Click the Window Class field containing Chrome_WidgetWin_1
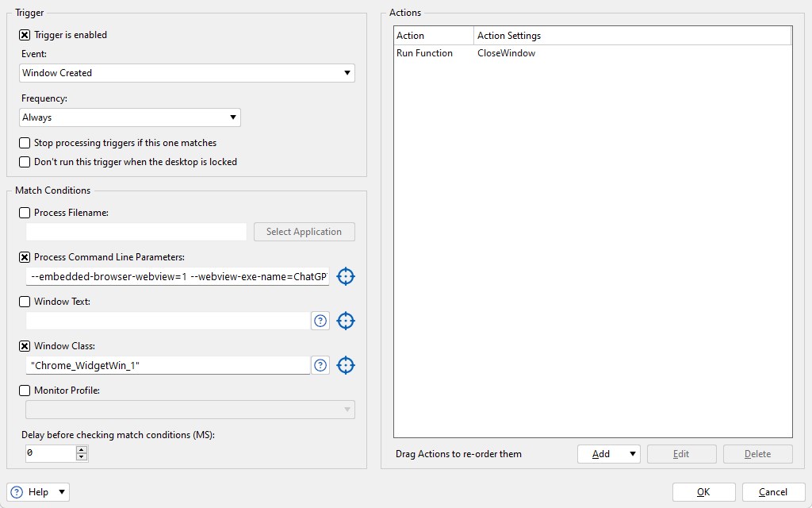 coord(168,365)
